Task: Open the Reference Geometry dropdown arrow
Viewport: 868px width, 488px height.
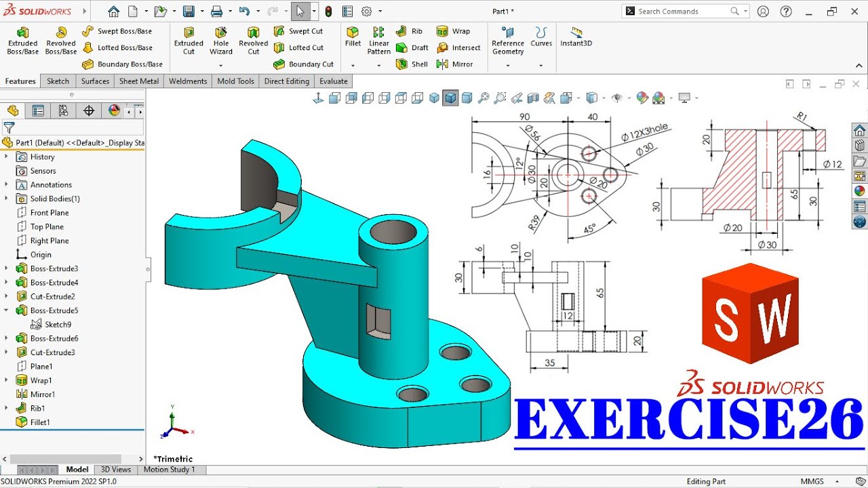Action: tap(508, 66)
